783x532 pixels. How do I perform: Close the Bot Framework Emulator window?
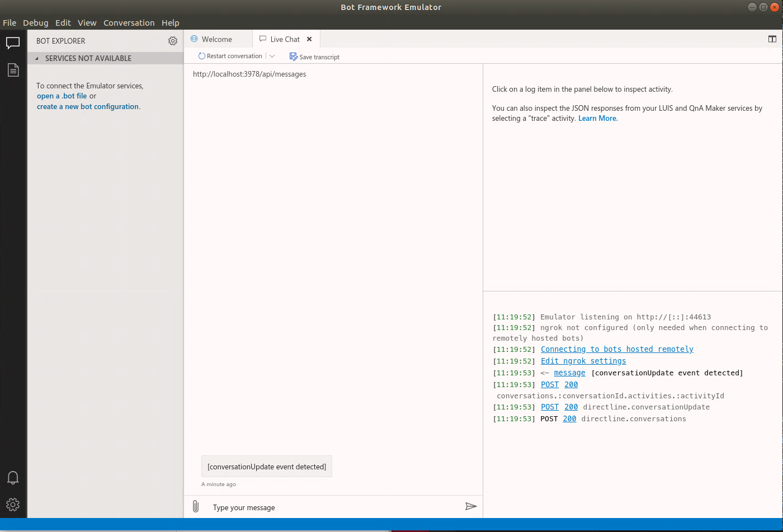point(775,7)
